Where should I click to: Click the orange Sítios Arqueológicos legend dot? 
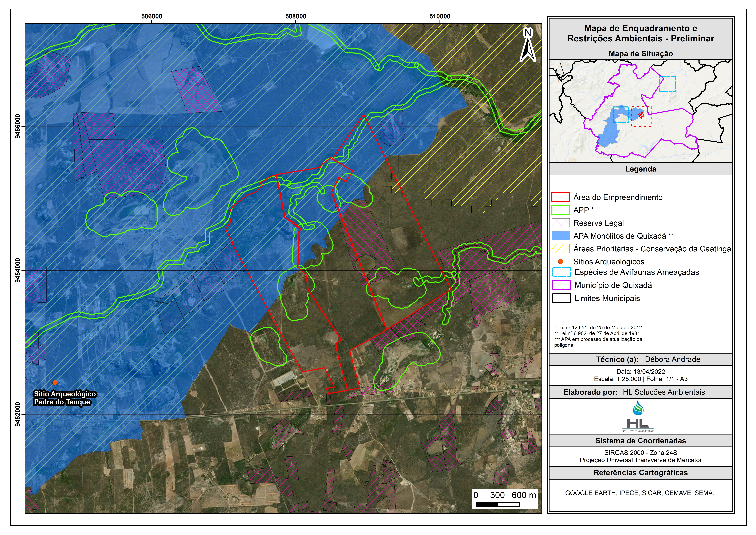(560, 262)
